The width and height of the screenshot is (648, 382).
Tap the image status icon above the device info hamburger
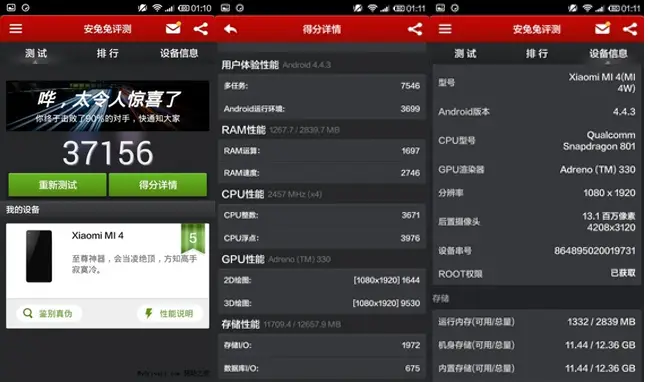click(441, 8)
